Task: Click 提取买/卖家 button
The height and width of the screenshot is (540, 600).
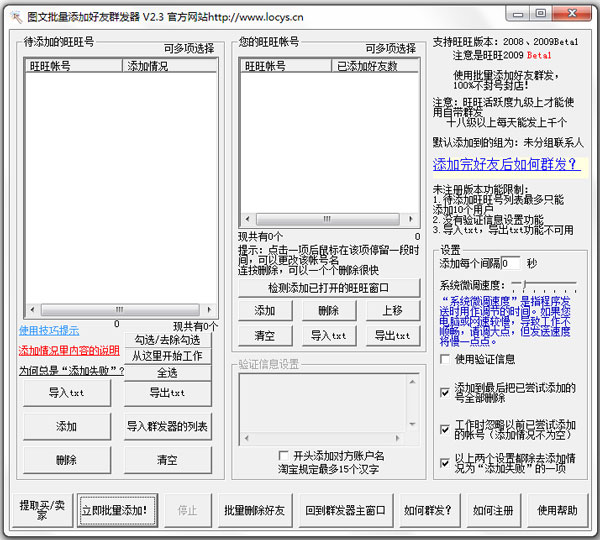Action: [42, 510]
